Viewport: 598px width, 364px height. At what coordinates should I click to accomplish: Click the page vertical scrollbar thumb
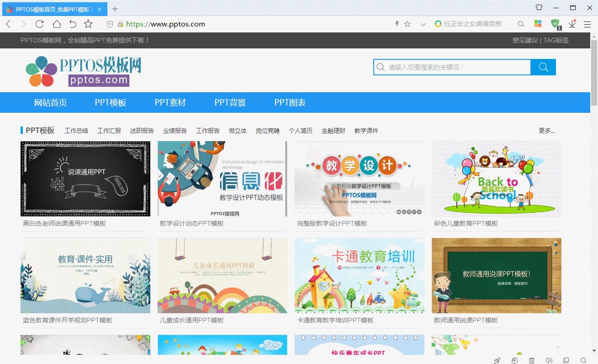[594, 73]
